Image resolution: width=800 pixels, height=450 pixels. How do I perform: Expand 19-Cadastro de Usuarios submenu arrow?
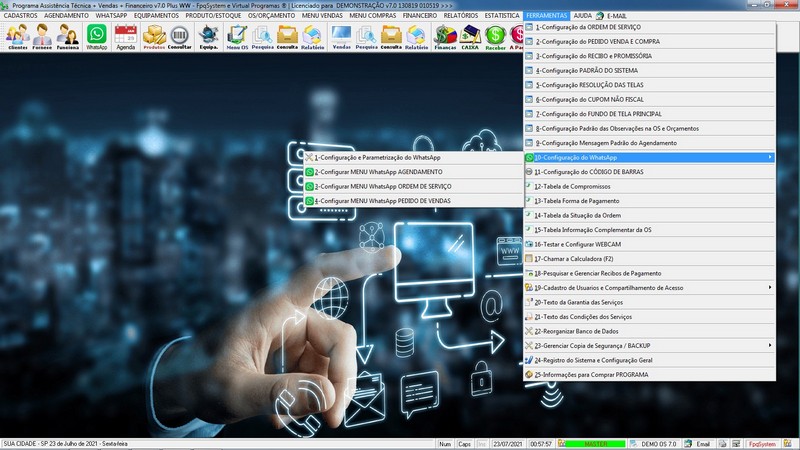coord(770,287)
